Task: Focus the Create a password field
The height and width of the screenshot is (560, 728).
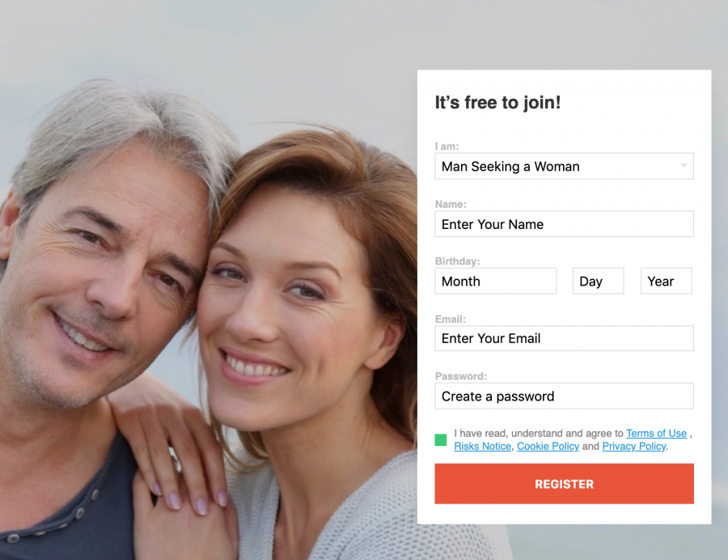Action: pos(564,396)
